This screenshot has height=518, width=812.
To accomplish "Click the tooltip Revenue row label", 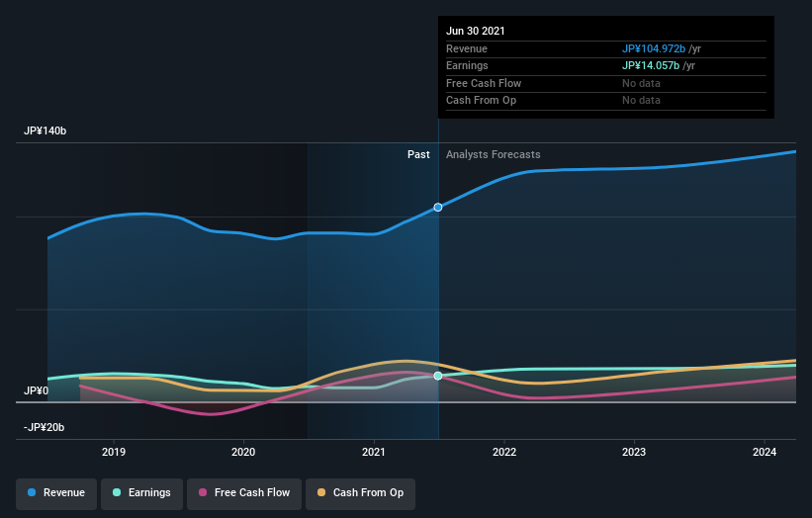I will pyautogui.click(x=467, y=48).
